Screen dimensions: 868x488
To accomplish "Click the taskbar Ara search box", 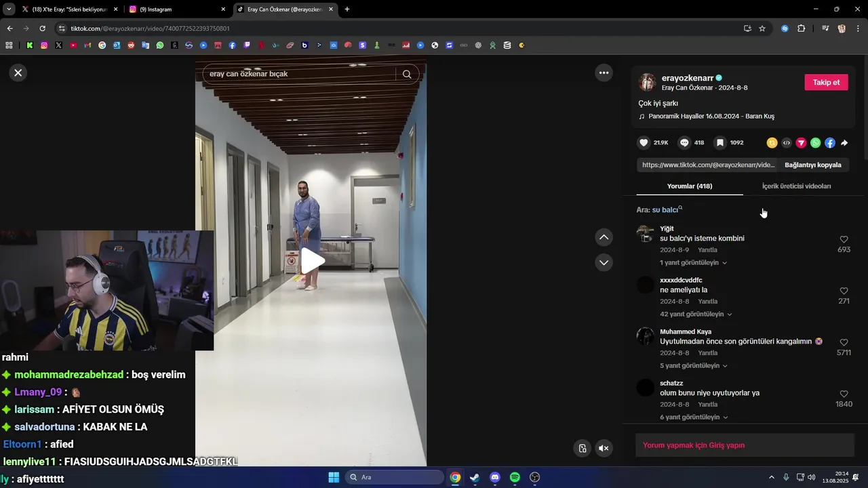I will click(395, 477).
